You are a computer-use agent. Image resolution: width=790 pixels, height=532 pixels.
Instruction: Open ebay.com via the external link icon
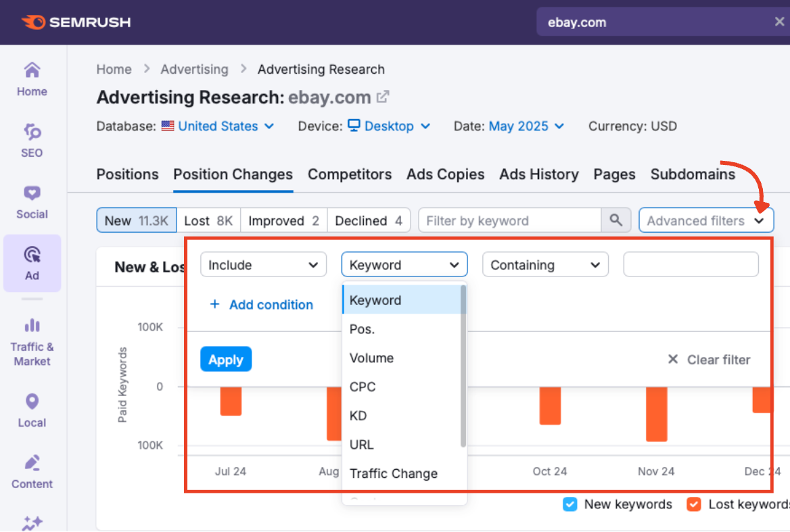coord(383,96)
